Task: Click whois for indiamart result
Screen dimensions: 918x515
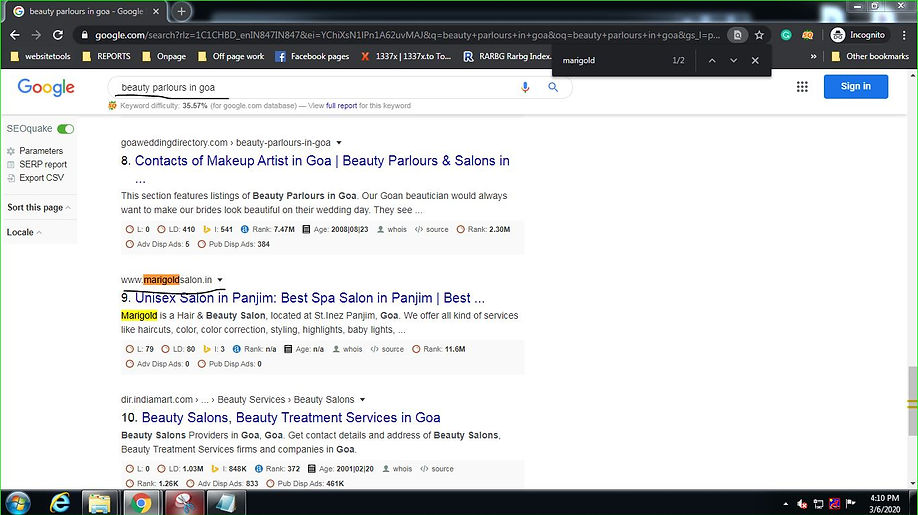Action: coord(398,469)
